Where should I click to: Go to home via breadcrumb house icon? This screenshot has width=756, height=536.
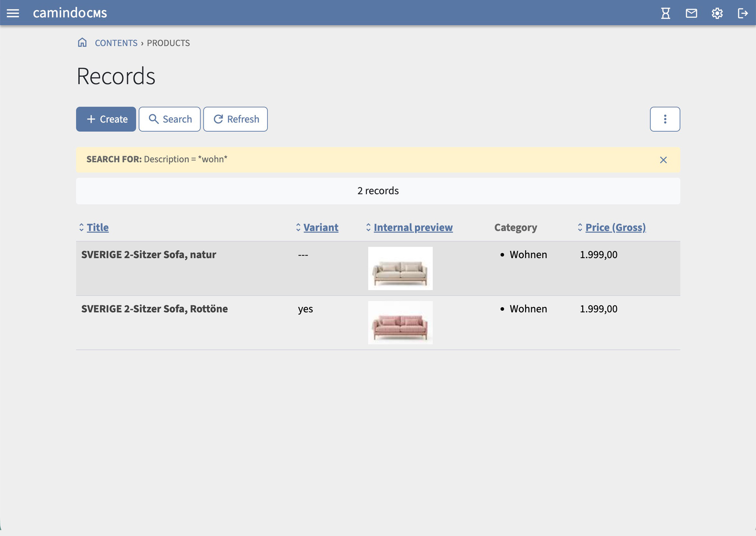(x=82, y=42)
